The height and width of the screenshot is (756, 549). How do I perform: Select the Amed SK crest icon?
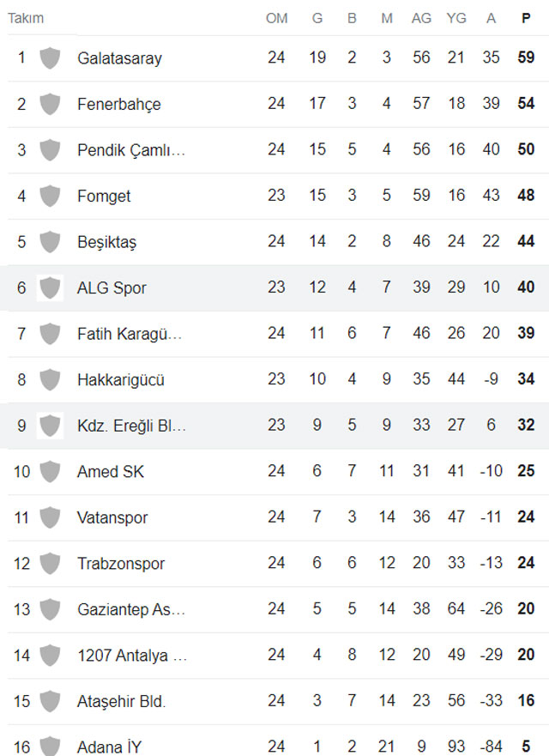(50, 472)
